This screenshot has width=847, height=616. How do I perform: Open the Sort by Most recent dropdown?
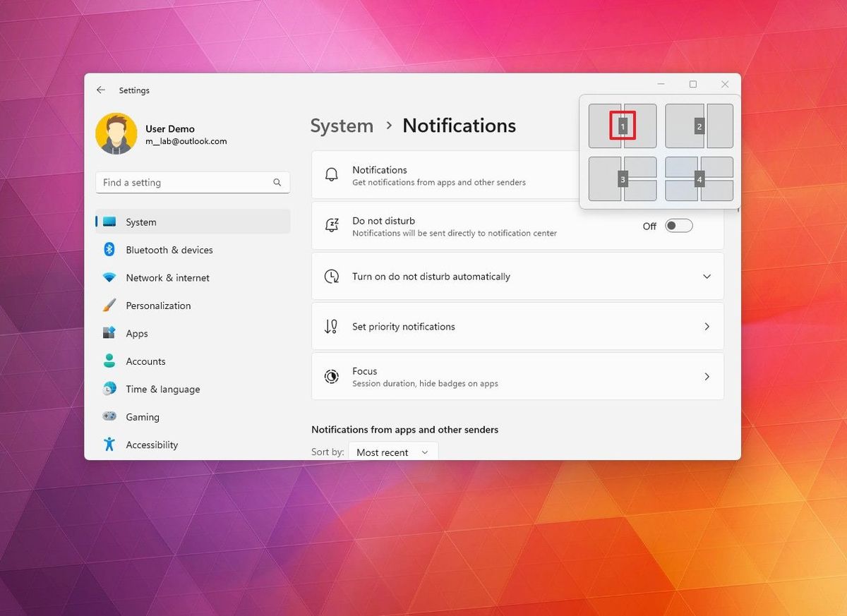392,452
